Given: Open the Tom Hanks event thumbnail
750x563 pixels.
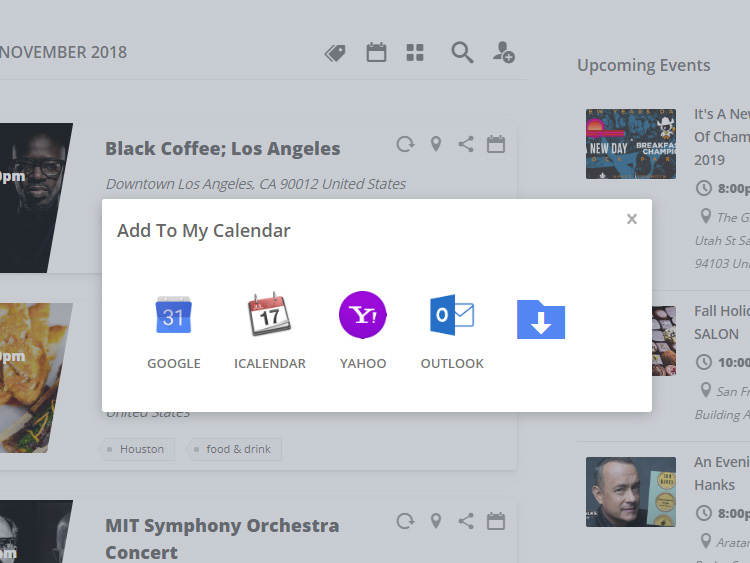Looking at the screenshot, I should pyautogui.click(x=631, y=492).
